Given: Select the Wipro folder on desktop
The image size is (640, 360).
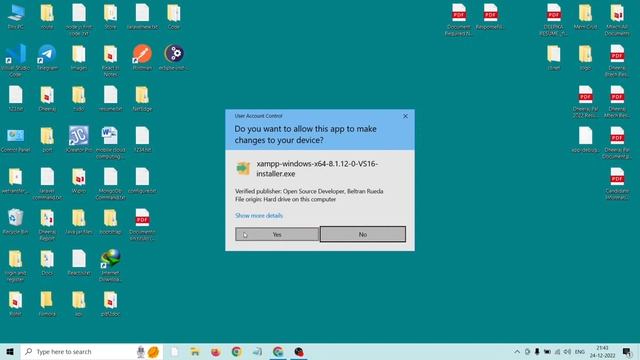Looking at the screenshot, I should tap(79, 181).
